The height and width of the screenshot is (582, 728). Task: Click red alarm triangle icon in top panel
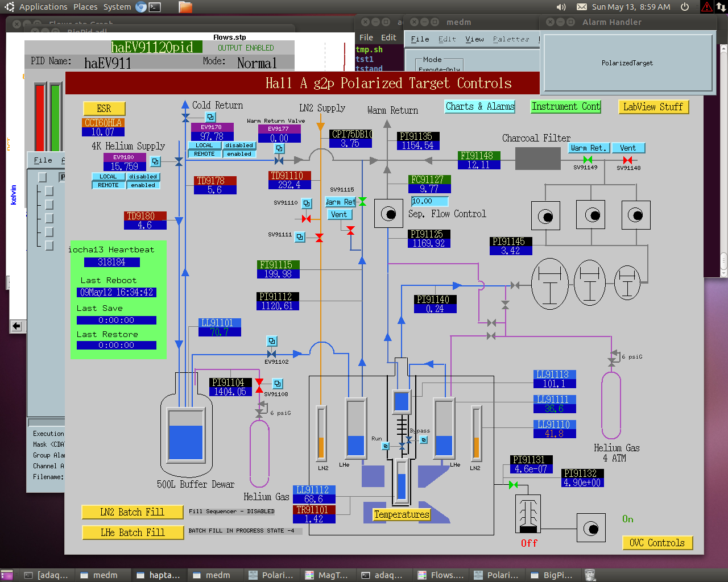(706, 7)
